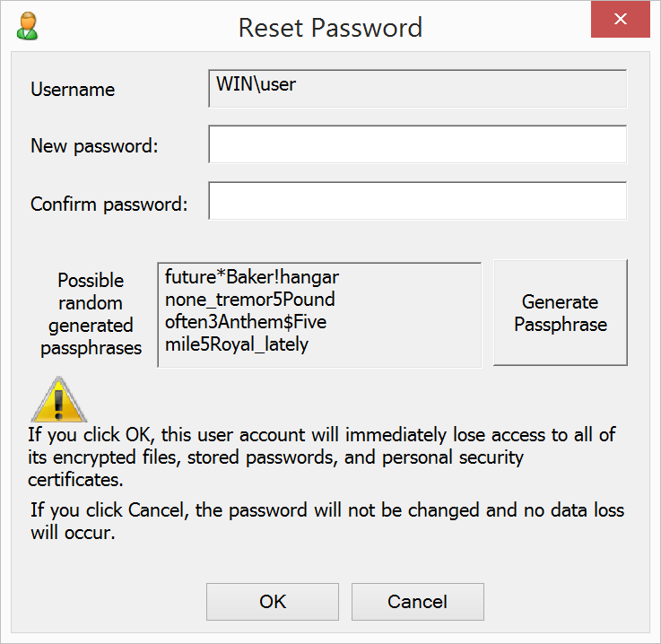
Task: Click the Reset Password window title
Action: pyautogui.click(x=330, y=27)
